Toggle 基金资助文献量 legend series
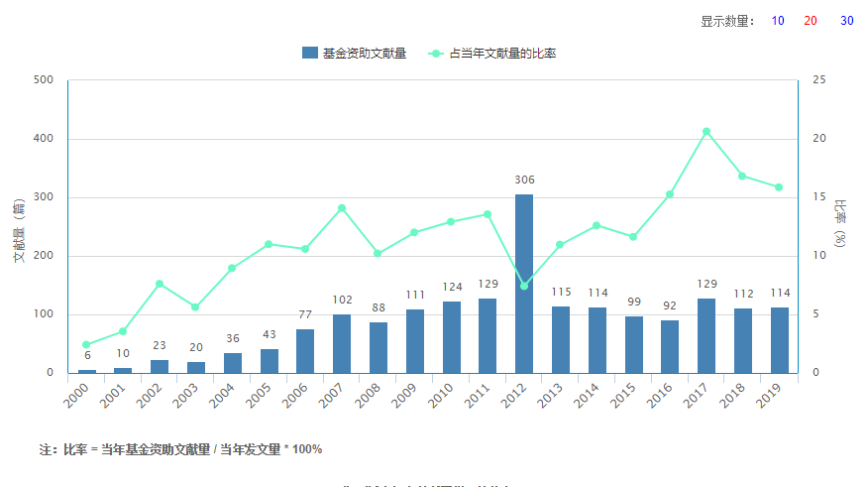 pyautogui.click(x=355, y=54)
